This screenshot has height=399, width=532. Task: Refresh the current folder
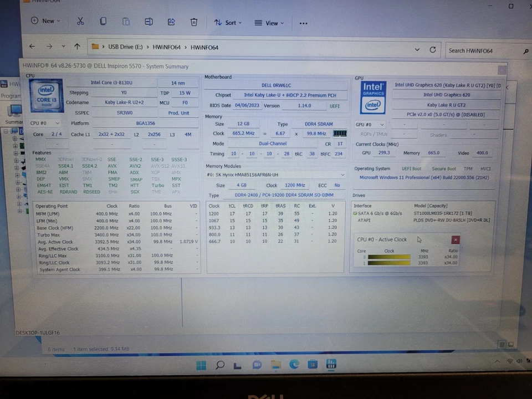[433, 50]
